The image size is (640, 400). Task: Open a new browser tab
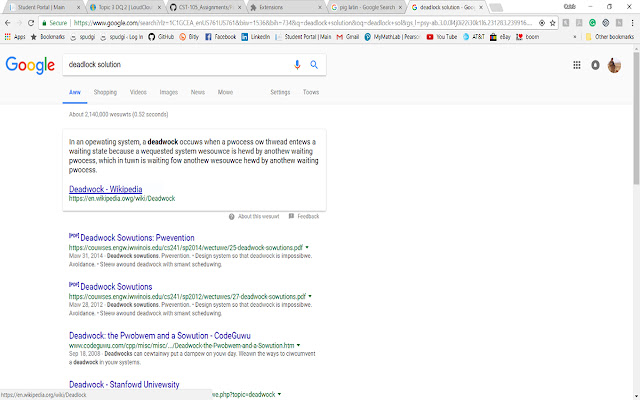coord(496,7)
